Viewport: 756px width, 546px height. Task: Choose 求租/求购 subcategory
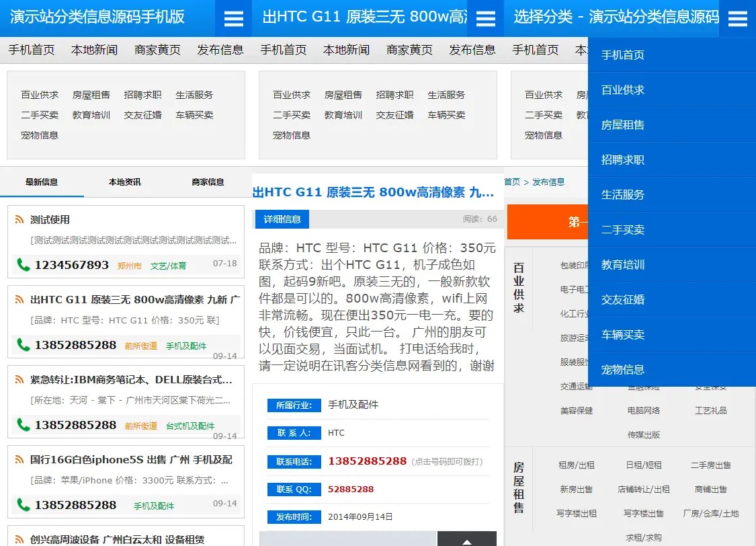644,537
